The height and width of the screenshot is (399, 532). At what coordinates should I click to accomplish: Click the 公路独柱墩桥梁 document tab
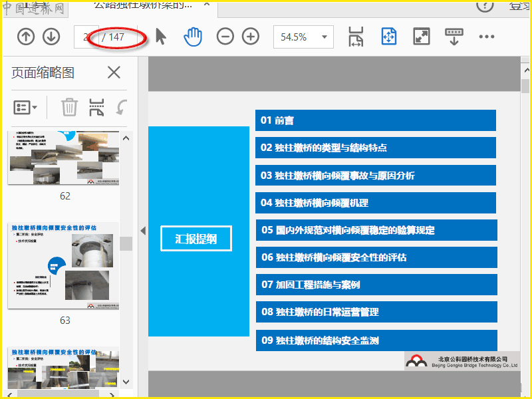(x=142, y=5)
